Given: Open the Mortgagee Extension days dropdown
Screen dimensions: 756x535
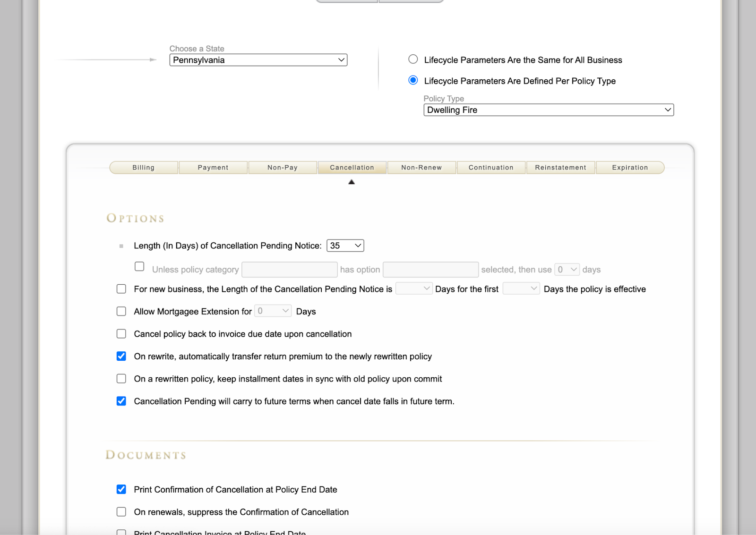Looking at the screenshot, I should 273,311.
